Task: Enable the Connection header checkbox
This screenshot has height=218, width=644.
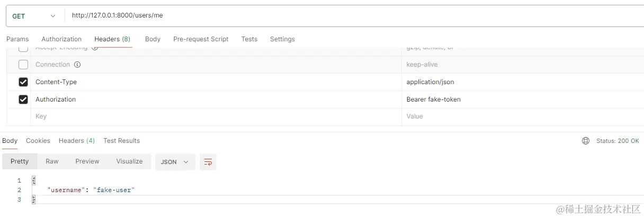Action: 23,65
